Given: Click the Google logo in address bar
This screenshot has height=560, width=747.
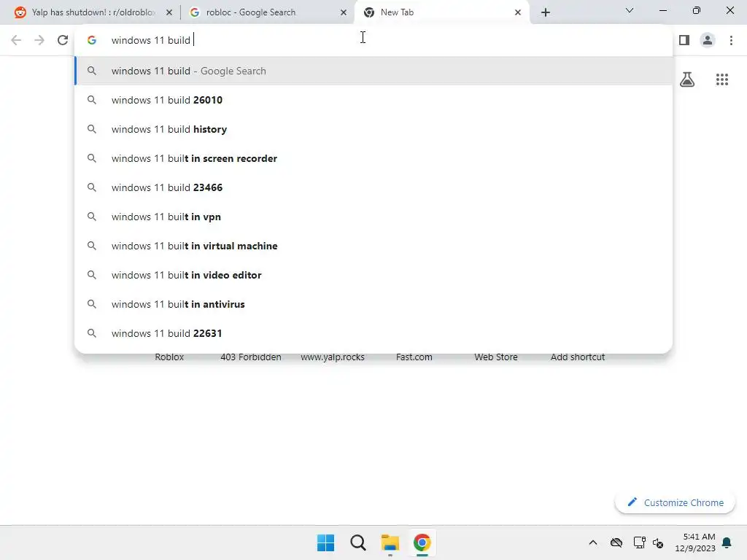Looking at the screenshot, I should 92,40.
